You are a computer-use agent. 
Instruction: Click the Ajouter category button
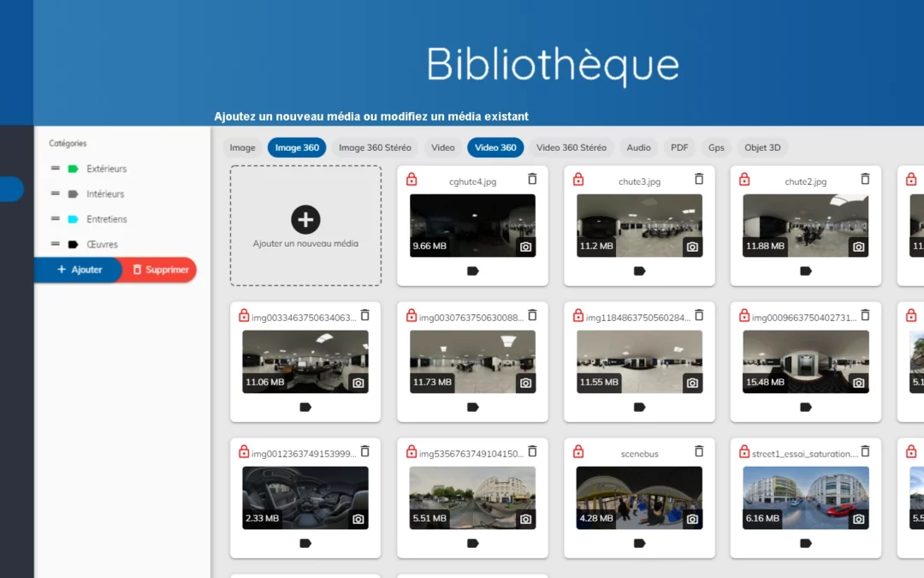pyautogui.click(x=79, y=270)
